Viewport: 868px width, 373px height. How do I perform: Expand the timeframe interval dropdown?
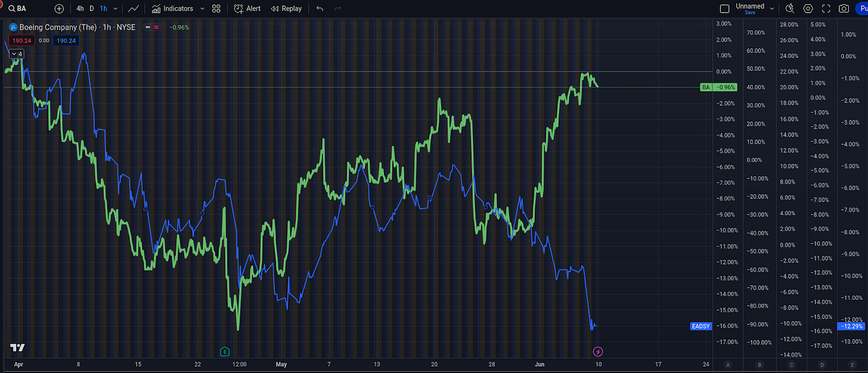click(x=115, y=8)
